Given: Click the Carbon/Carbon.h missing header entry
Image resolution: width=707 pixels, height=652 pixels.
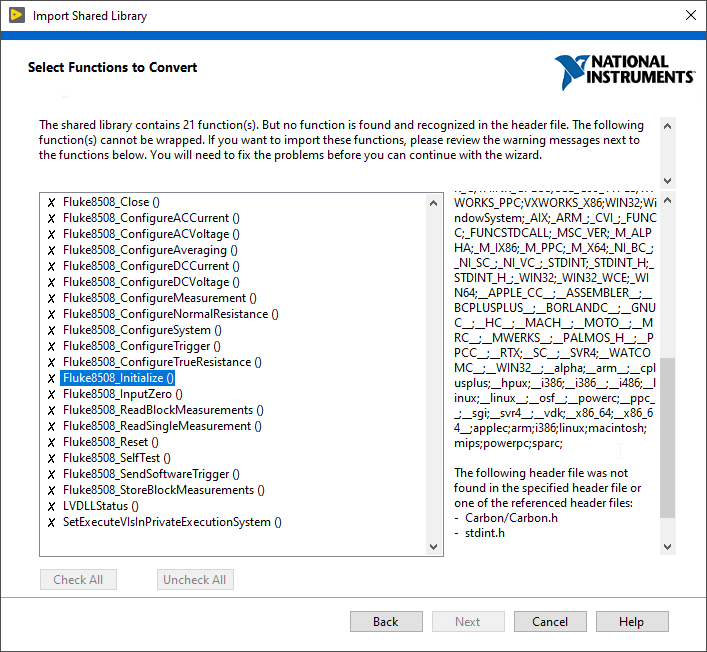Looking at the screenshot, I should pos(511,518).
